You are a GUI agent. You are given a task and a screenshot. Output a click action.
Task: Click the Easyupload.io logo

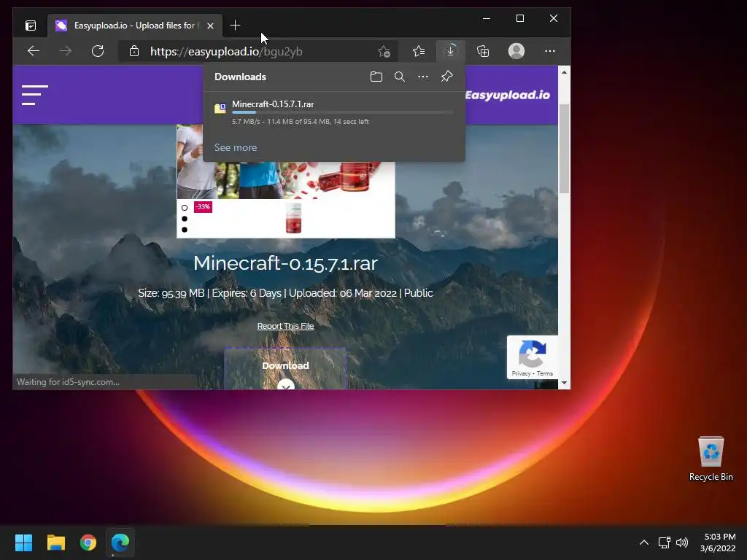tap(508, 96)
